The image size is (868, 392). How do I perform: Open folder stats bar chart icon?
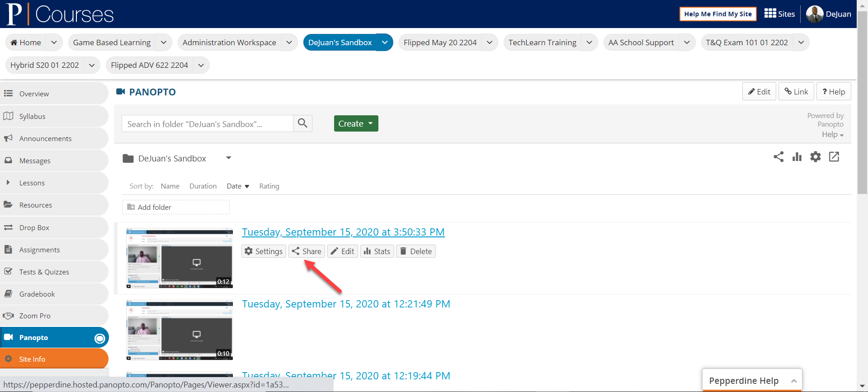[x=797, y=157]
